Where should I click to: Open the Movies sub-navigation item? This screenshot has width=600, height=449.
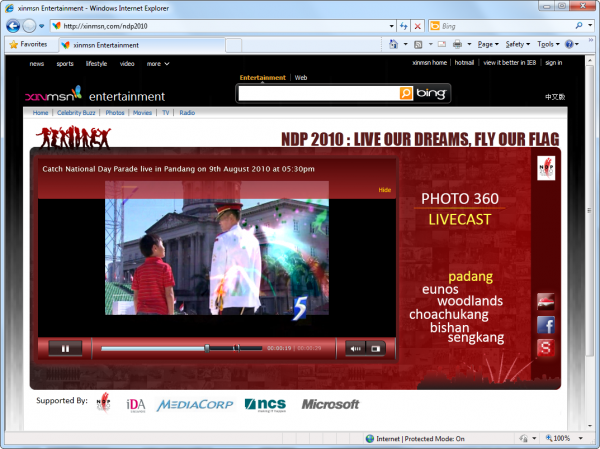[142, 113]
